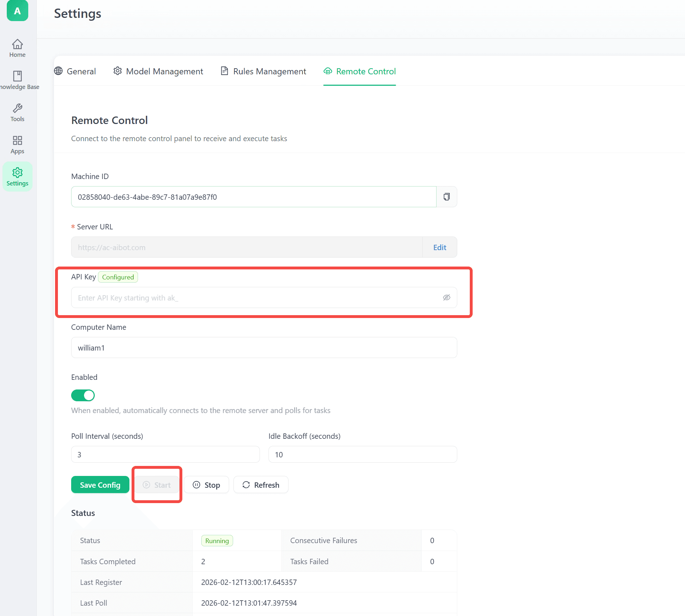This screenshot has height=616, width=685.
Task: Switch to the General tab
Action: point(75,71)
